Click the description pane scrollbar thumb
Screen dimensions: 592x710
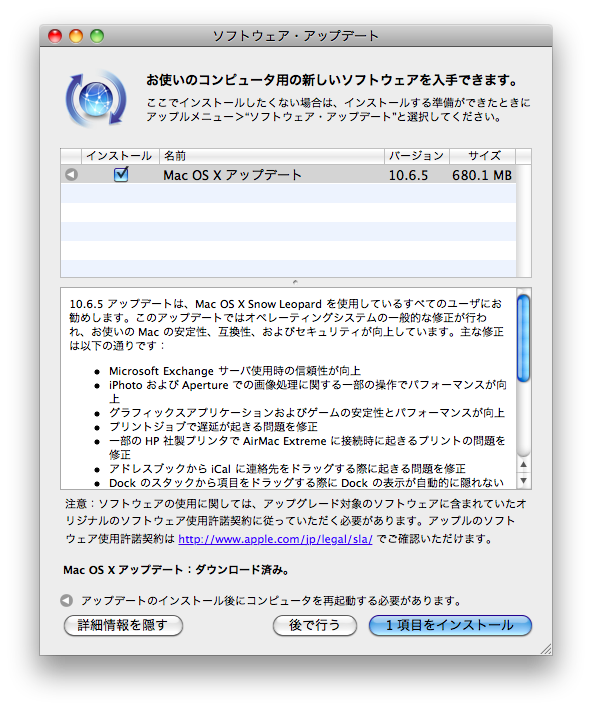point(524,338)
